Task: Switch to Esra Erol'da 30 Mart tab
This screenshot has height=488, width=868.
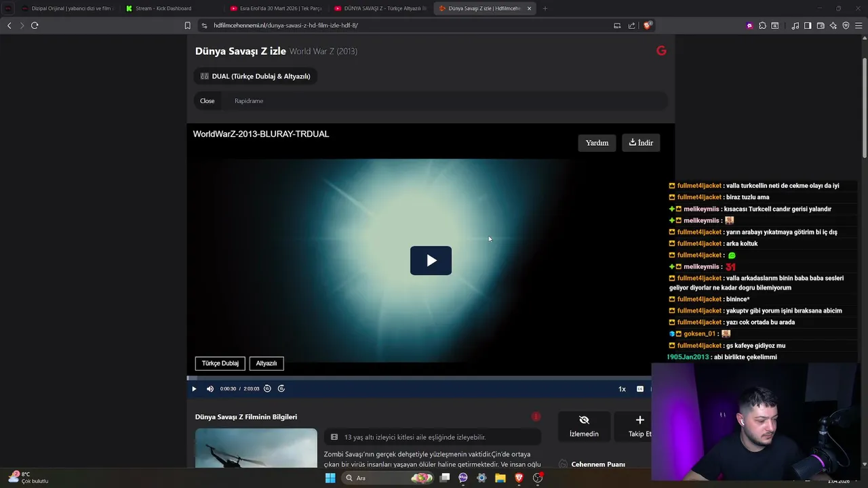Action: (275, 8)
